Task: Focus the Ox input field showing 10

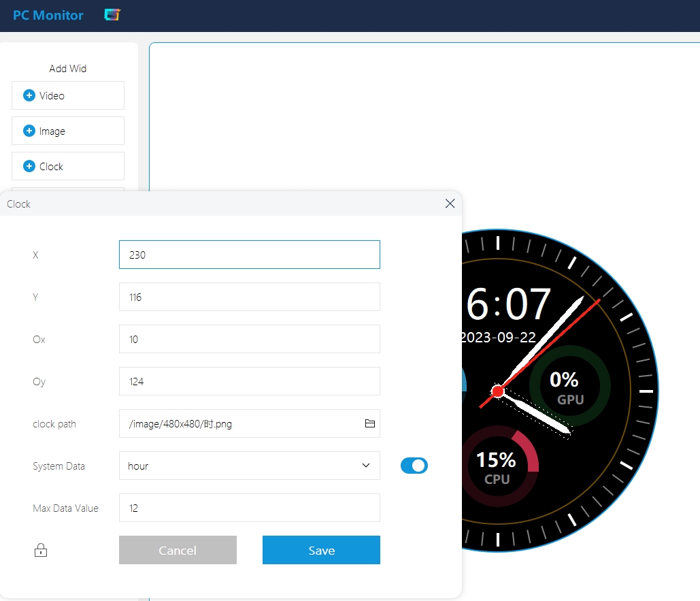Action: tap(249, 339)
